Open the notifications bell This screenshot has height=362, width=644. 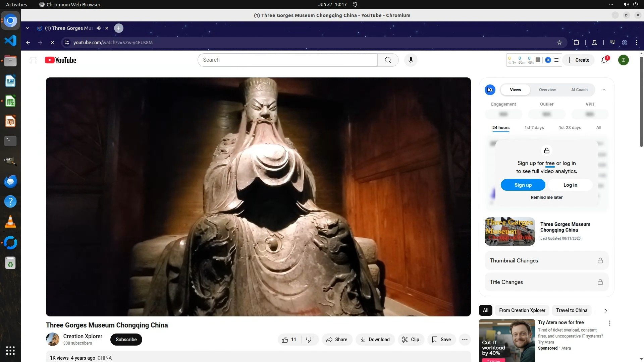point(604,60)
